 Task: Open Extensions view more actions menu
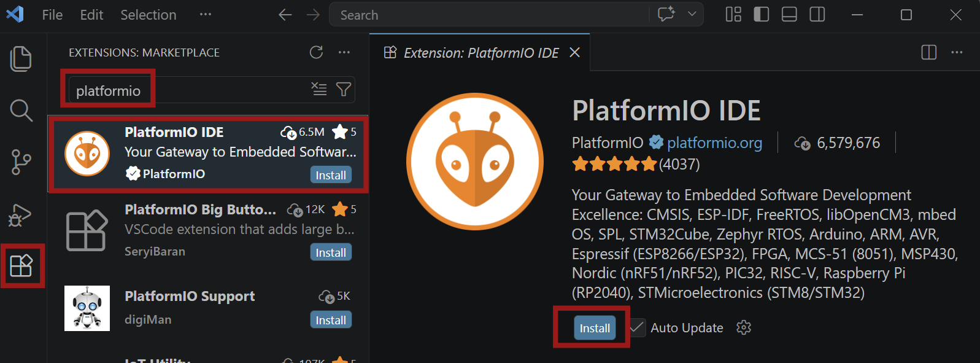(x=344, y=52)
